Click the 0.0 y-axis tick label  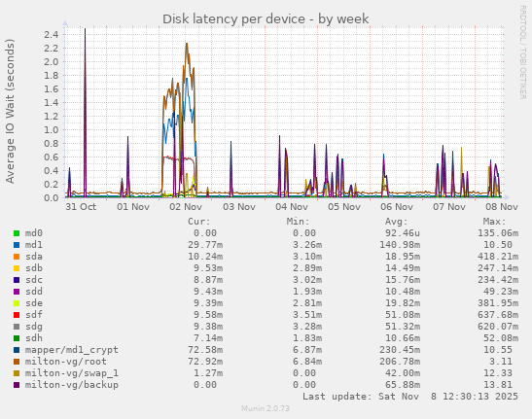pyautogui.click(x=52, y=197)
